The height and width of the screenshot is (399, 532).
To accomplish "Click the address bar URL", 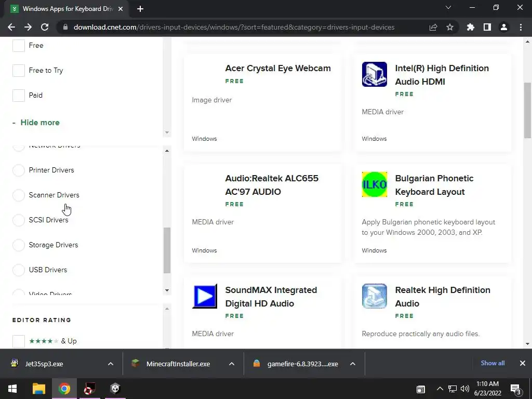I will (234, 27).
